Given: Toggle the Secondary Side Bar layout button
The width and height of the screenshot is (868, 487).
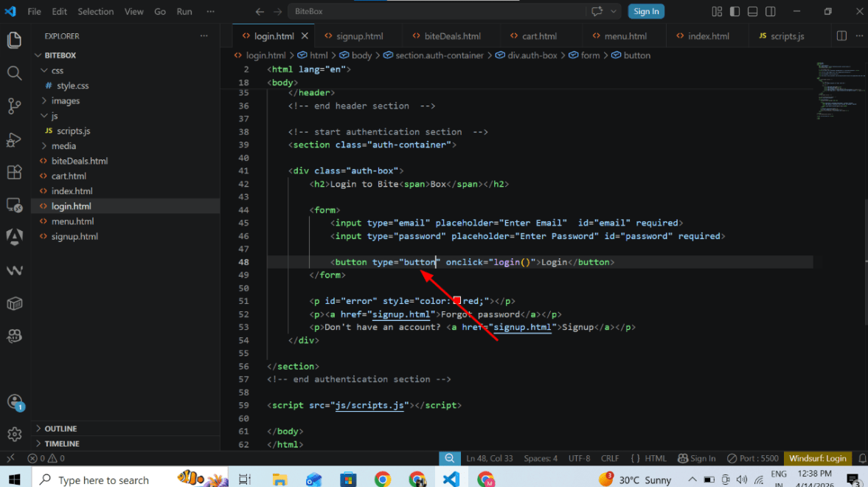Looking at the screenshot, I should pos(770,12).
